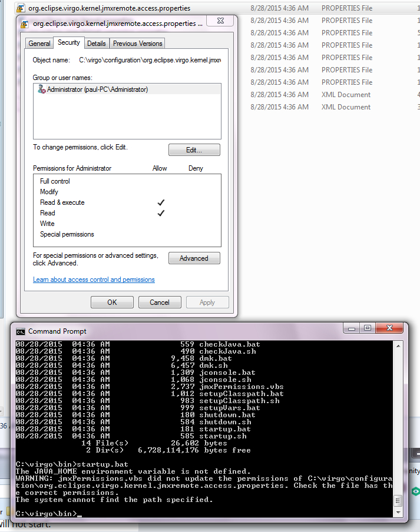Image resolution: width=420 pixels, height=532 pixels.
Task: Select Administrator (paul-PC\Administrator) user entry
Action: [x=127, y=89]
